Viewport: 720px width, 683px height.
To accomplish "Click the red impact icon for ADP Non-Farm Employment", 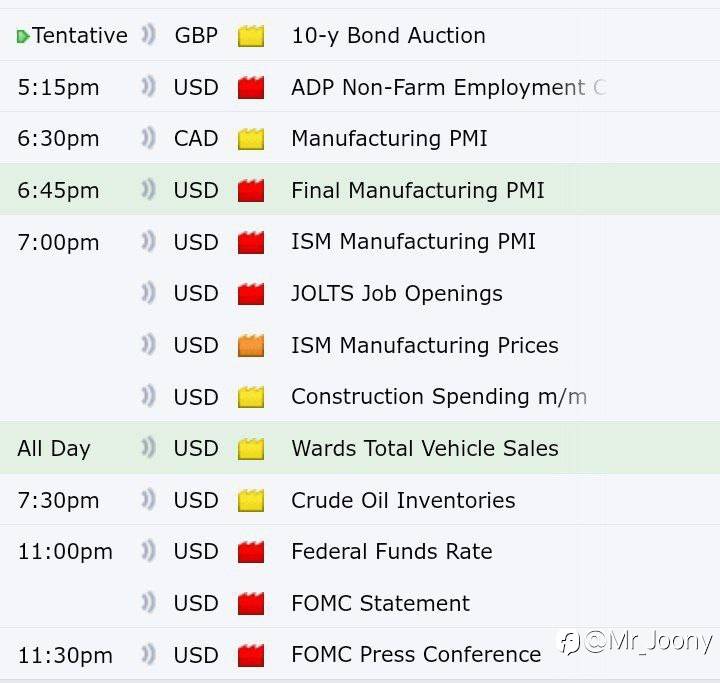I will pos(251,88).
